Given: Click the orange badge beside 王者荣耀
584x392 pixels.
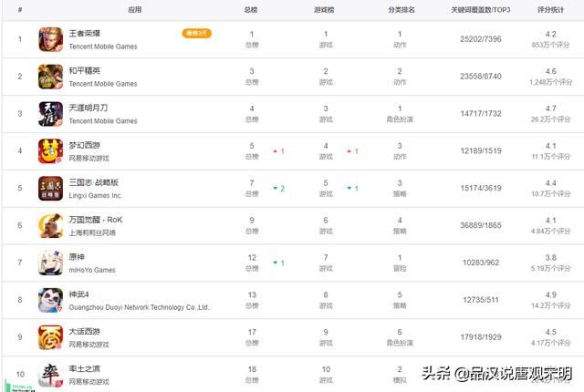Looking at the screenshot, I should [x=197, y=34].
